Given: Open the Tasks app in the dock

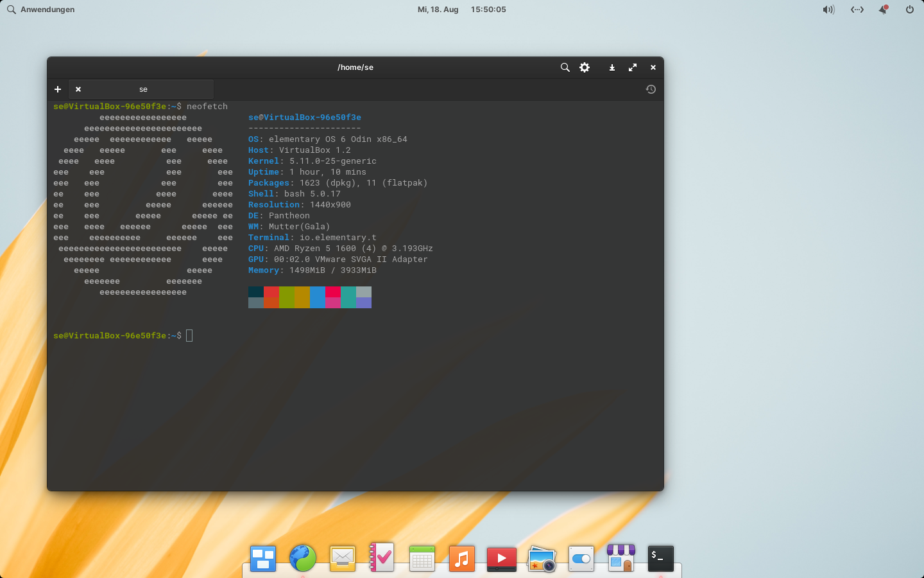Looking at the screenshot, I should (382, 557).
